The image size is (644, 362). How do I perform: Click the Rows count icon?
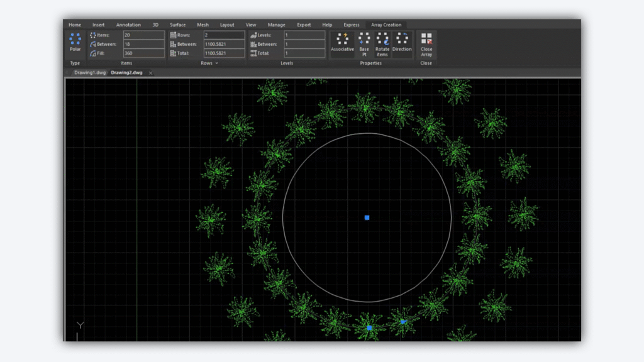pyautogui.click(x=173, y=35)
